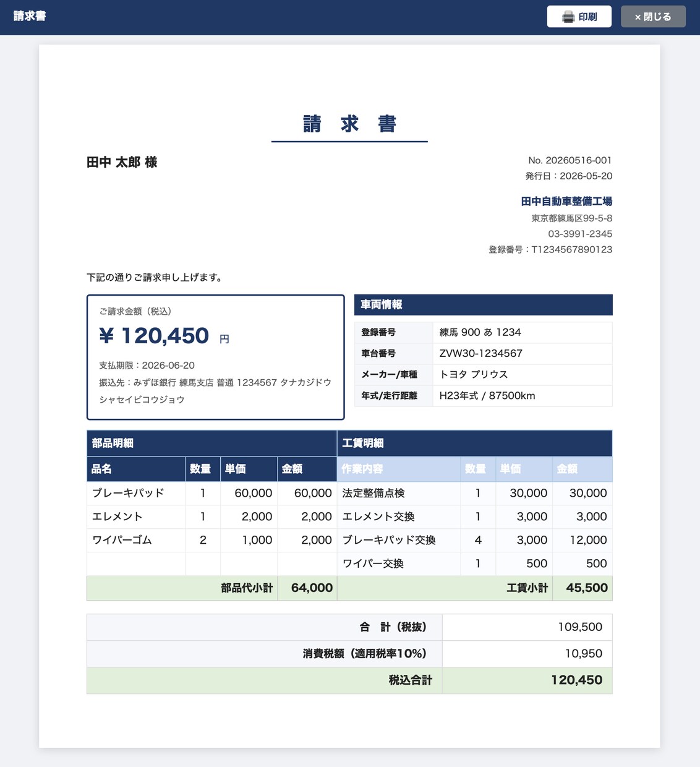
Task: Click the 品名 column header
Action: (136, 469)
